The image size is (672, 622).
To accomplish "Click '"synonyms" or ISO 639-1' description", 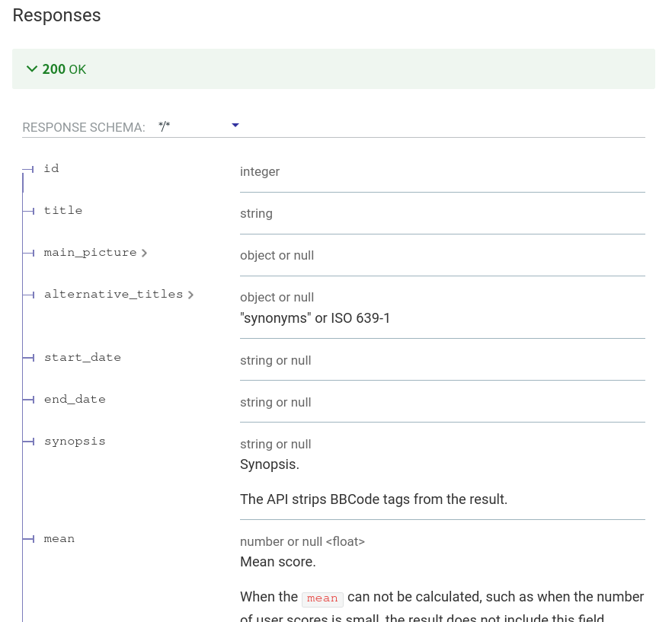I will pyautogui.click(x=315, y=318).
